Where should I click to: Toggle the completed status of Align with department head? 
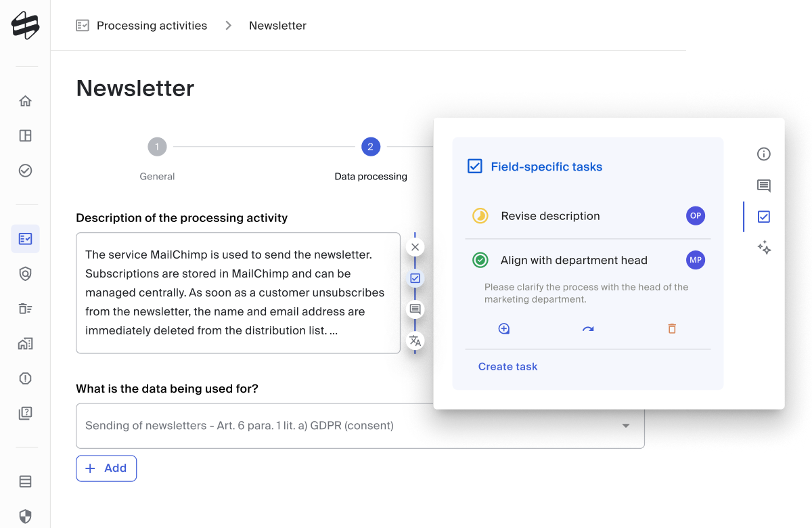480,260
